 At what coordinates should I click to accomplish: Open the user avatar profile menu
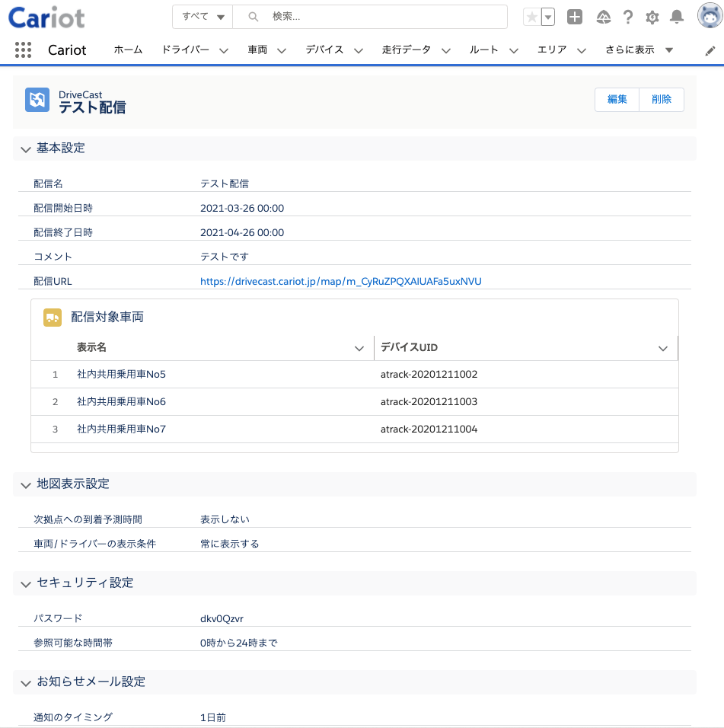[710, 16]
